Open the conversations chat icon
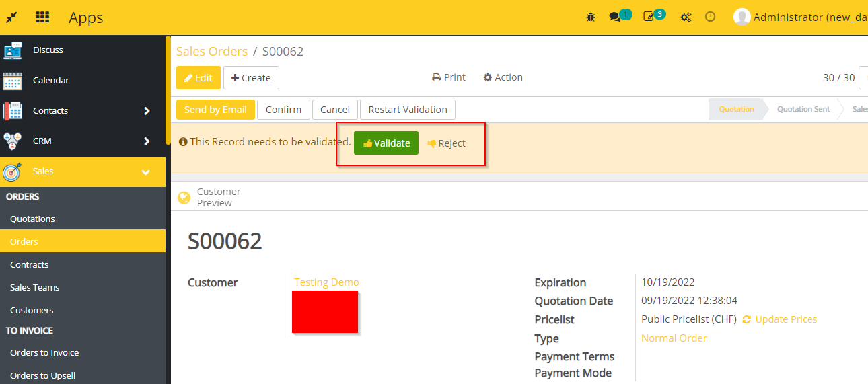 pyautogui.click(x=615, y=17)
